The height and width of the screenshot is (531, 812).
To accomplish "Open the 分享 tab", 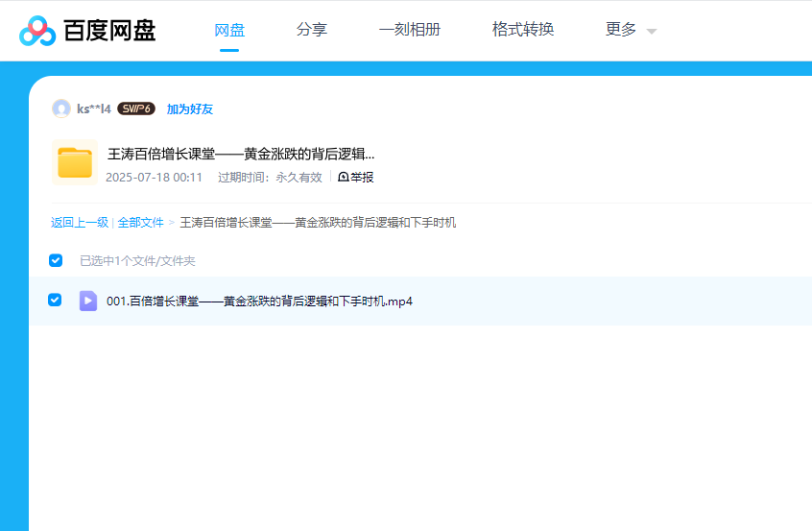I will [312, 30].
